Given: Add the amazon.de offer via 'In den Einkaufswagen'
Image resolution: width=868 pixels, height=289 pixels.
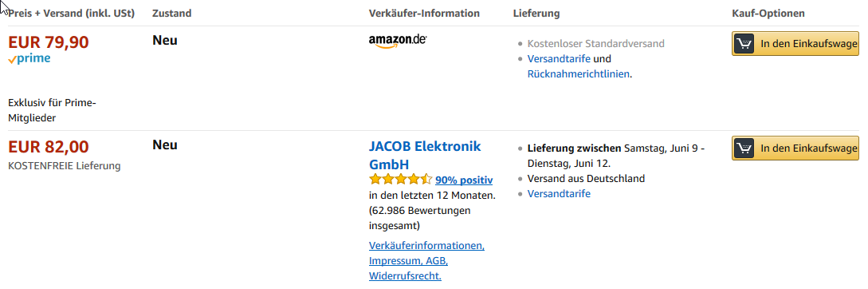Looking at the screenshot, I should 795,44.
